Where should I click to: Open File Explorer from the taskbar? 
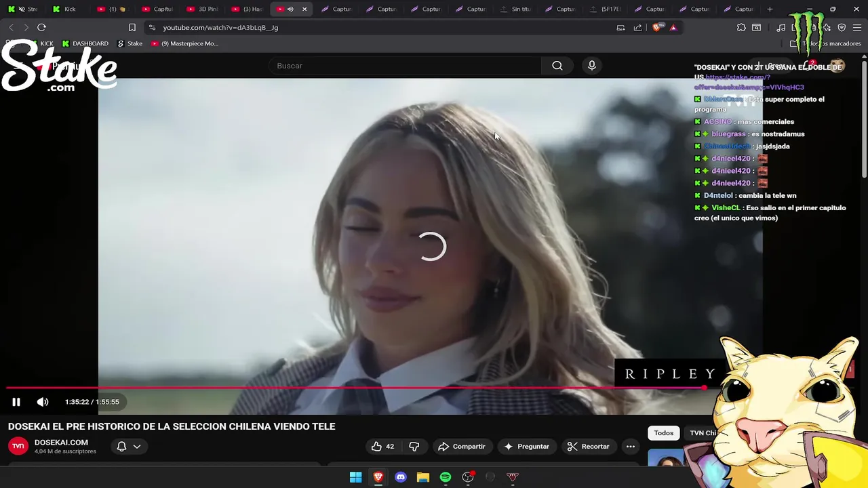(x=423, y=477)
